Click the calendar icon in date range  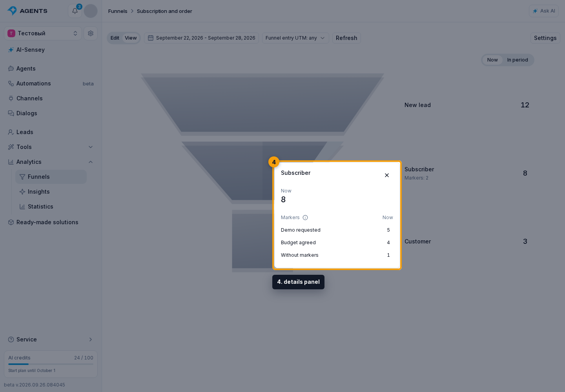(x=151, y=38)
